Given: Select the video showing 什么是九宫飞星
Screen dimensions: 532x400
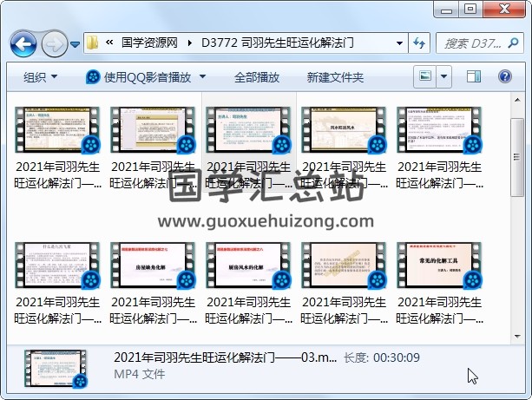Looking at the screenshot, I should [57, 283].
